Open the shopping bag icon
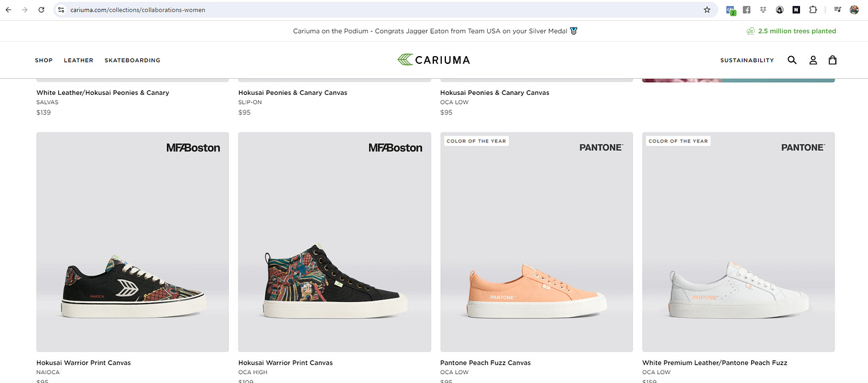868x383 pixels. click(833, 60)
